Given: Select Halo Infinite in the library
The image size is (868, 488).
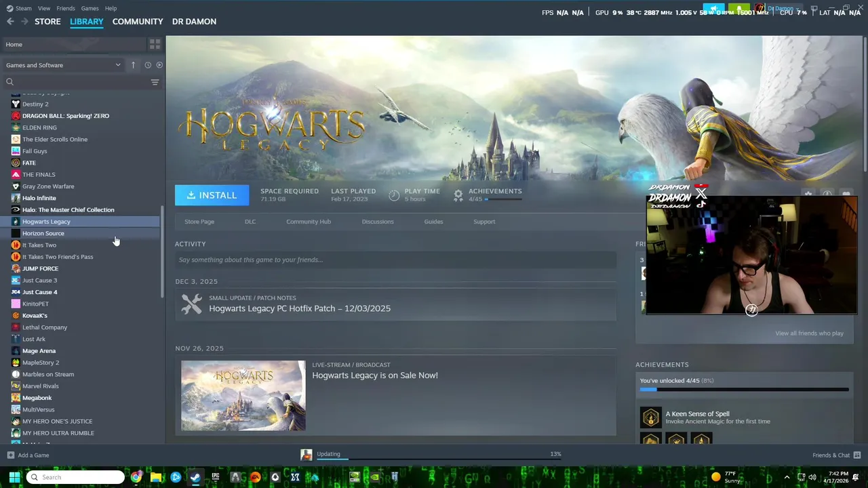Looking at the screenshot, I should point(39,198).
